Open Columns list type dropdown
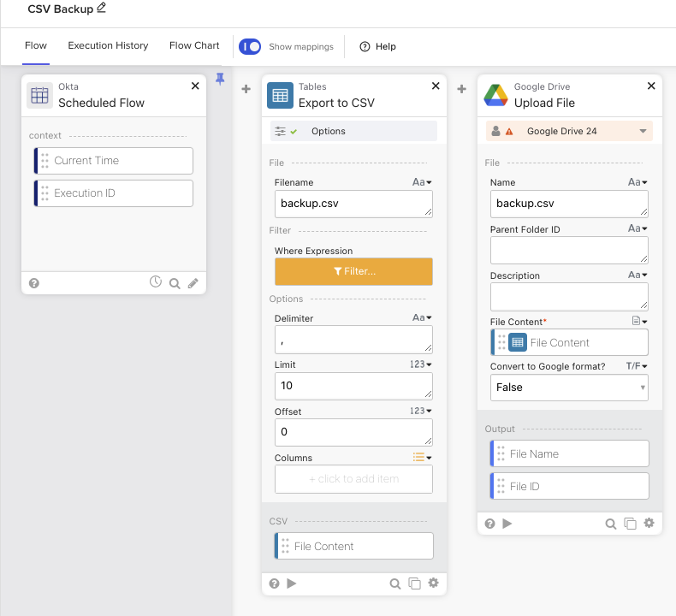This screenshot has height=616, width=676. point(423,458)
